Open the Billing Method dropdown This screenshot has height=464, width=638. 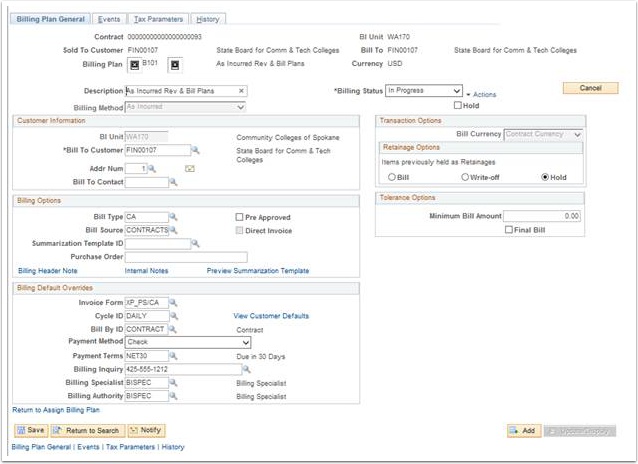(x=186, y=107)
